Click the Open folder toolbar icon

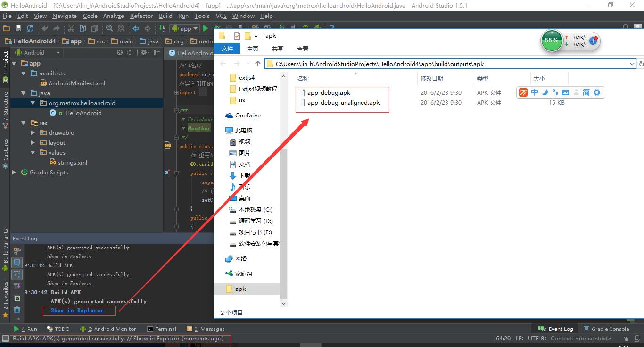pos(7,28)
